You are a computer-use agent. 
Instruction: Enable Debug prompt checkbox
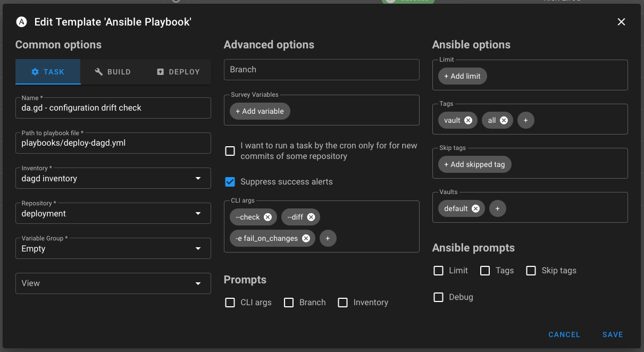pyautogui.click(x=438, y=297)
